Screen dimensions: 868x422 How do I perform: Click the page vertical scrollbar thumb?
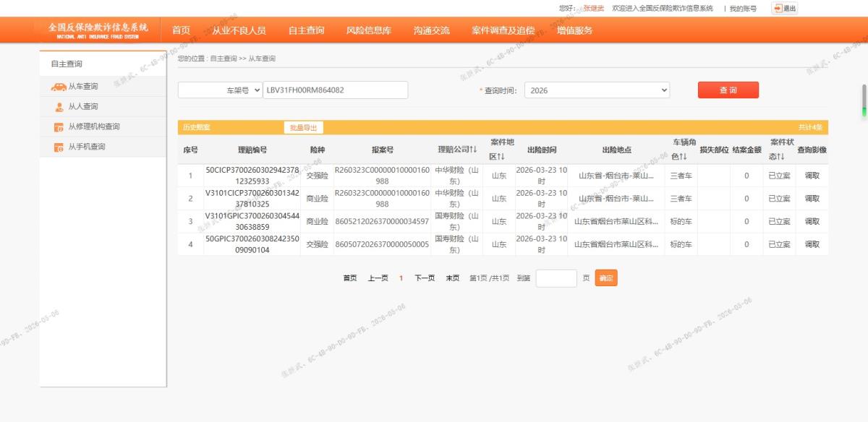point(864,100)
